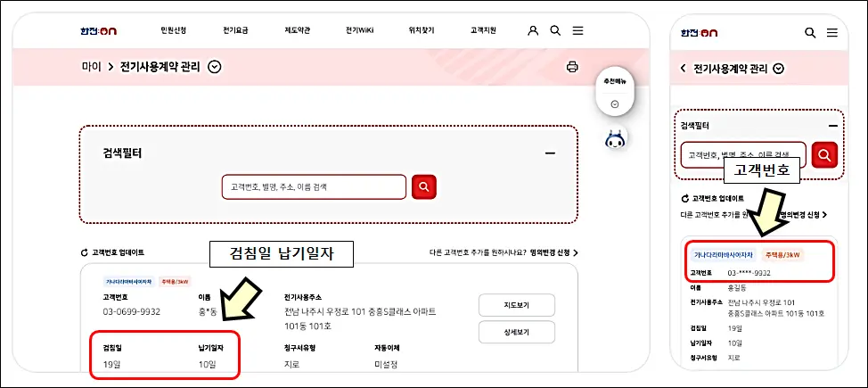This screenshot has height=388, width=868.
Task: Open the hamburger menu in mobile header
Action: (x=832, y=33)
